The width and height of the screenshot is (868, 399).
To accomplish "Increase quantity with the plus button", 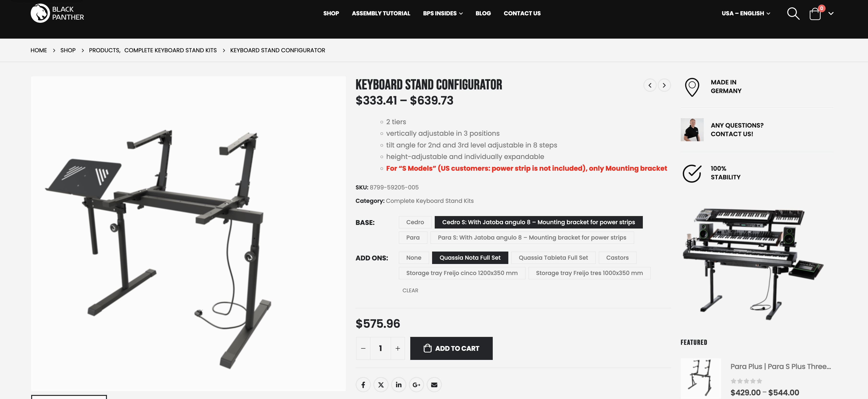I will [398, 348].
